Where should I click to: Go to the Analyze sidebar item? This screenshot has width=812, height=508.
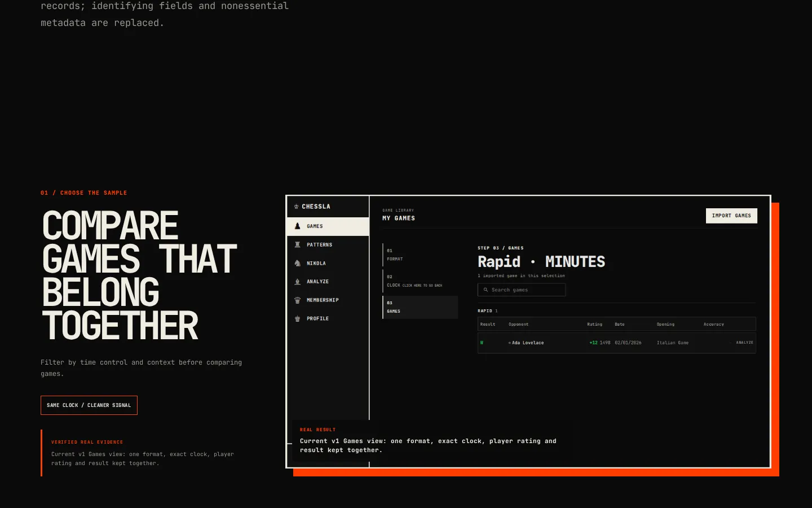click(x=328, y=282)
